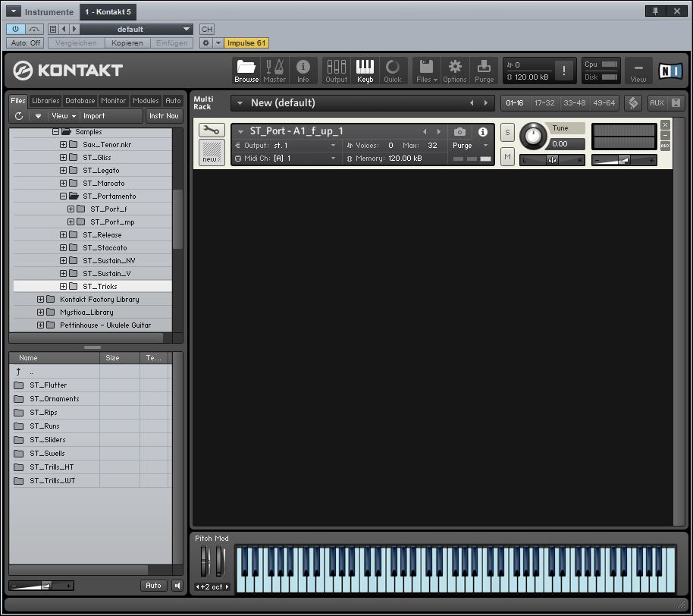Open the Output st. 1 dropdown
Viewport: 693px width, 616px height.
(x=286, y=146)
